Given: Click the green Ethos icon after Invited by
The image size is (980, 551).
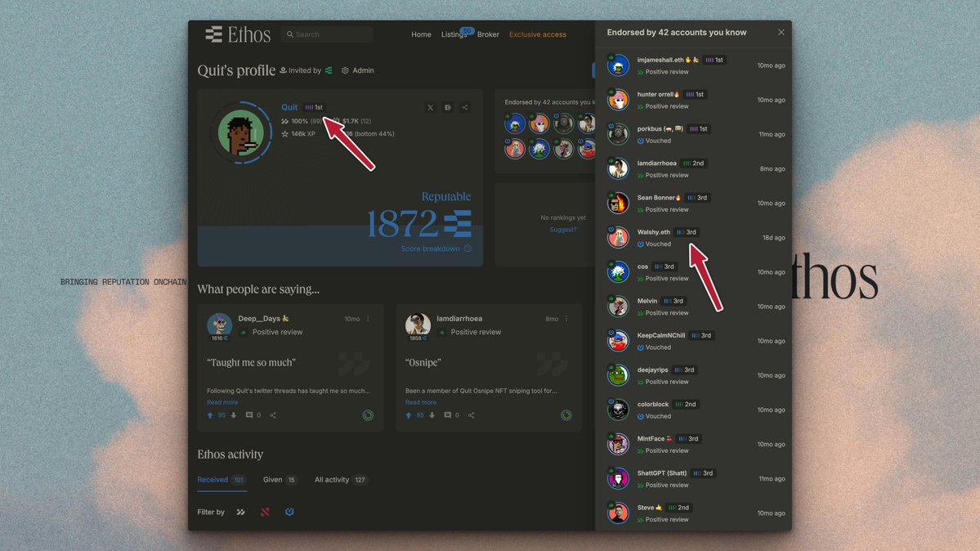Looking at the screenshot, I should pyautogui.click(x=329, y=70).
